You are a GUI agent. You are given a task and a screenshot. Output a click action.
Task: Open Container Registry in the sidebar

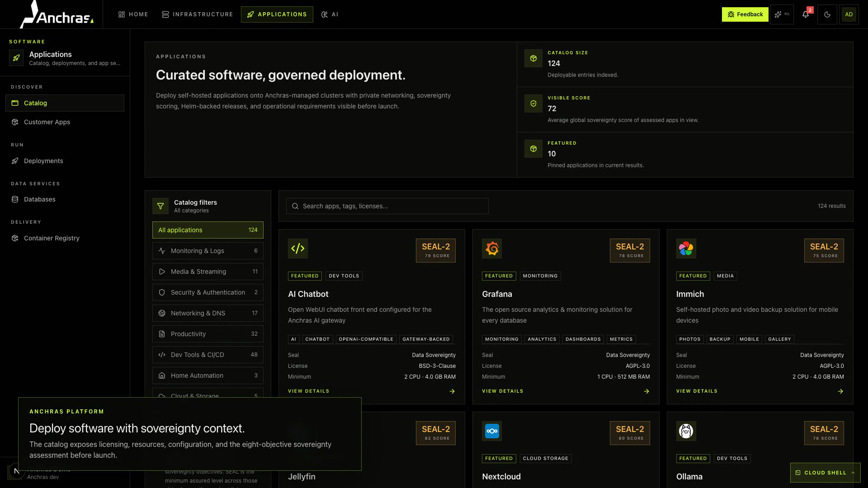tap(65, 238)
